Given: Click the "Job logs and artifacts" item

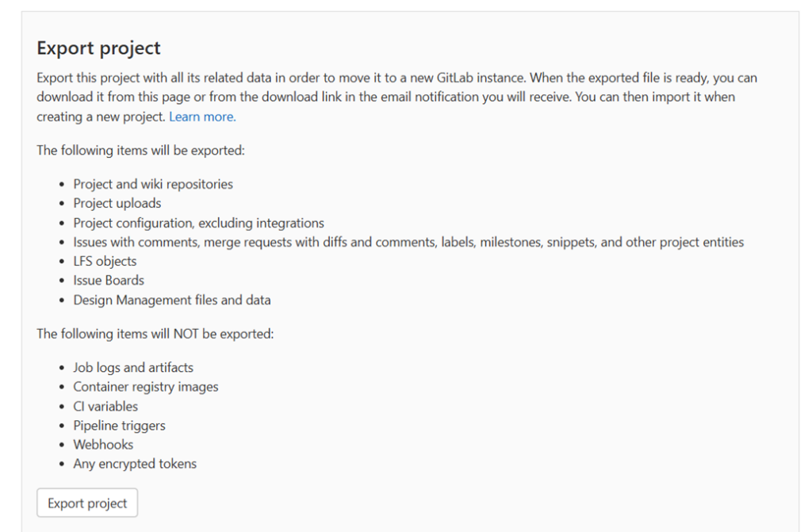Looking at the screenshot, I should pos(133,368).
